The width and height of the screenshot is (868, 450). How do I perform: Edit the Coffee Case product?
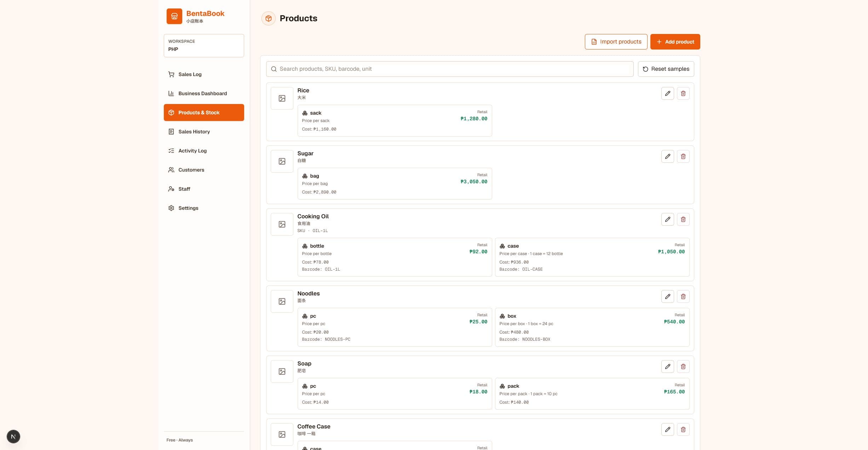[667, 429]
